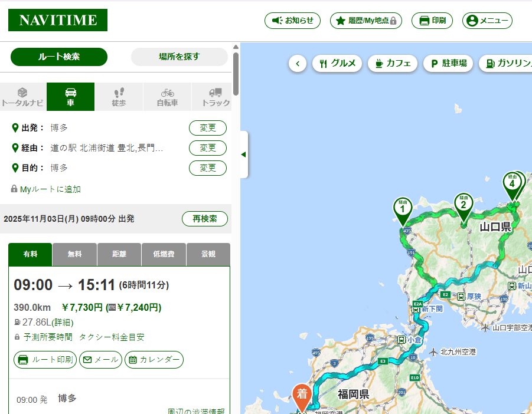
Task: Collapse the route panel with the side arrow
Action: 243,154
